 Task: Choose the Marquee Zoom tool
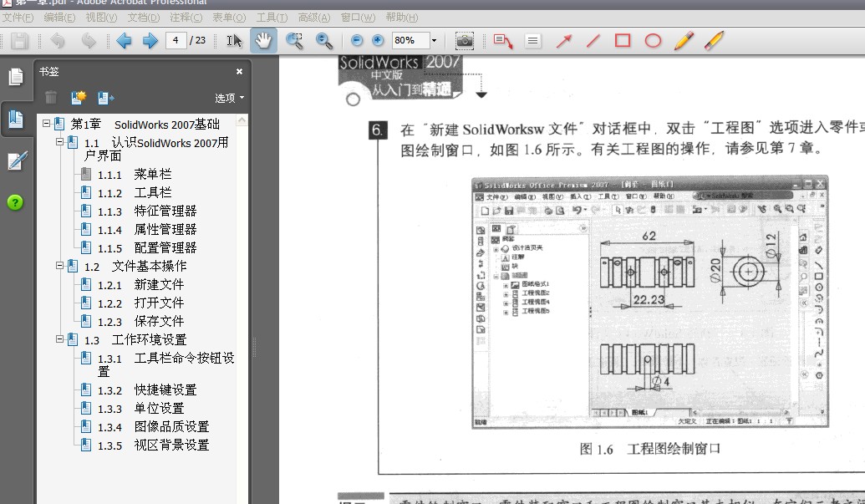(x=294, y=41)
